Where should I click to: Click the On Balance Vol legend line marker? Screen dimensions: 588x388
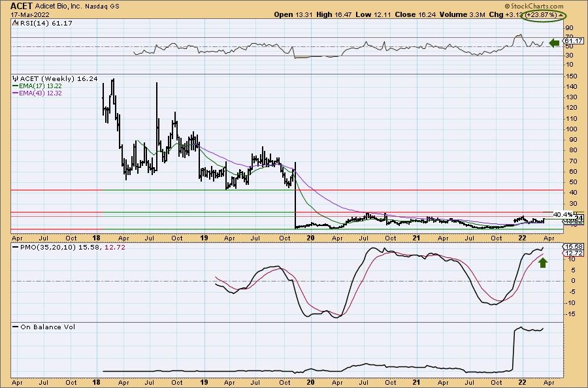16,327
